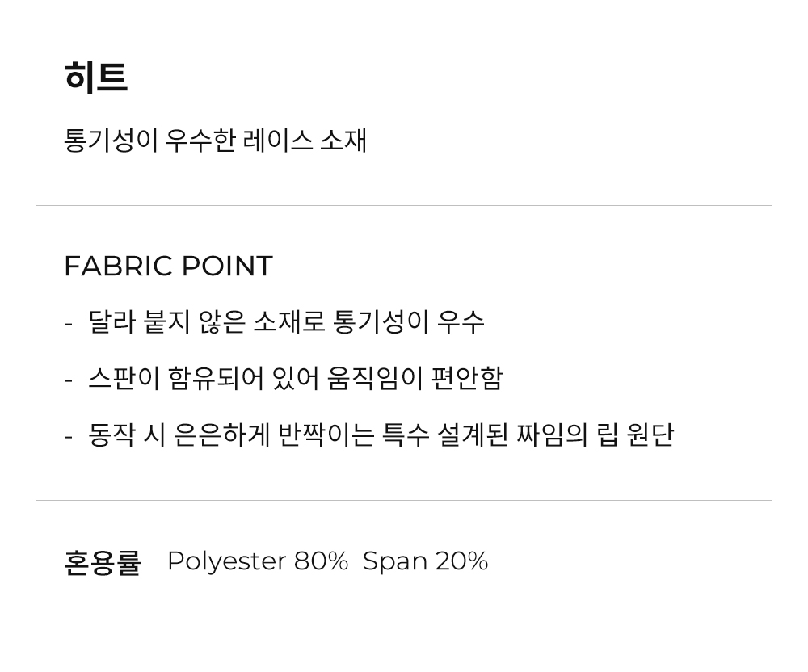
Task: Click the word FABRIC in section title
Action: pyautogui.click(x=118, y=267)
